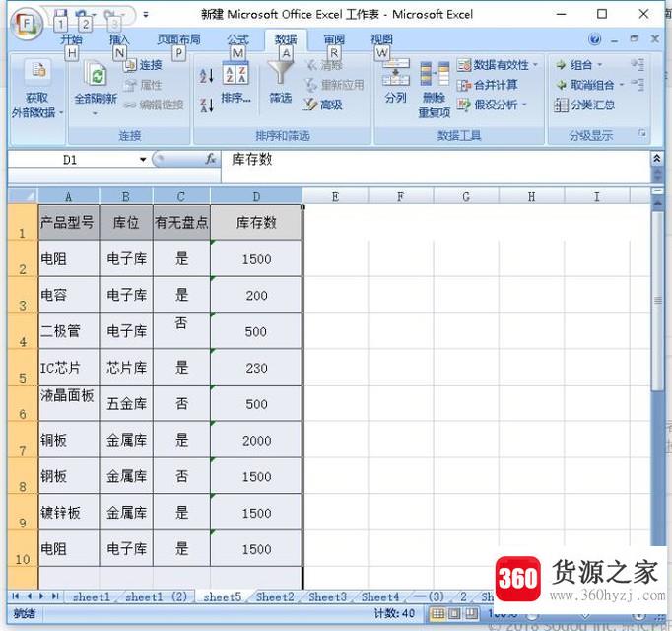Open the Page Layout (页面布局) tab
Image resolution: width=672 pixels, height=631 pixels.
[178, 39]
